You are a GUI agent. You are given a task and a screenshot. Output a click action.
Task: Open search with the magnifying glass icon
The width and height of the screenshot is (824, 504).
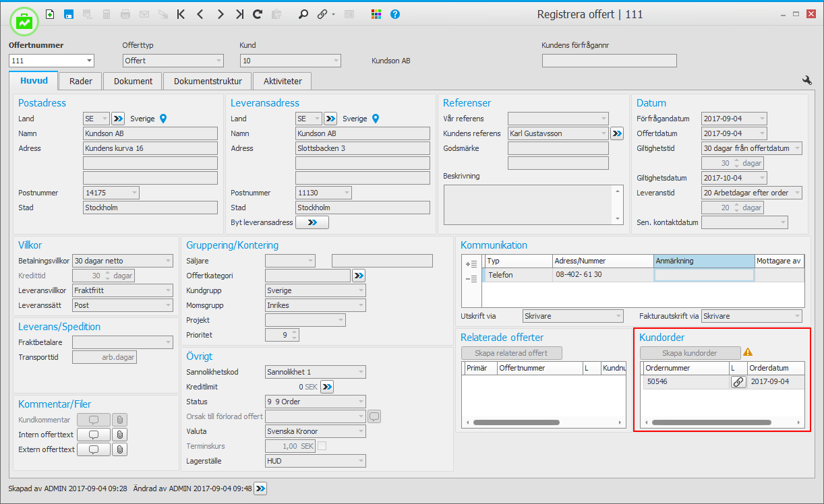(x=303, y=14)
